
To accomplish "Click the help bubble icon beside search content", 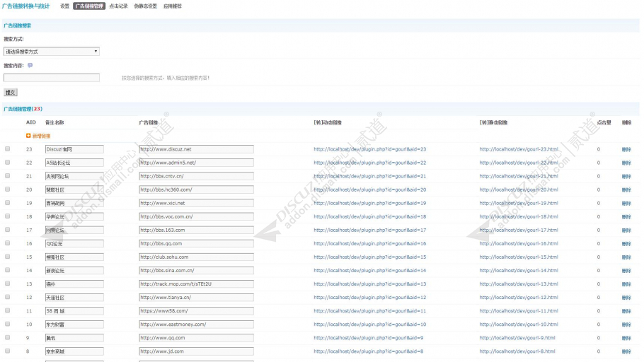I will point(30,65).
